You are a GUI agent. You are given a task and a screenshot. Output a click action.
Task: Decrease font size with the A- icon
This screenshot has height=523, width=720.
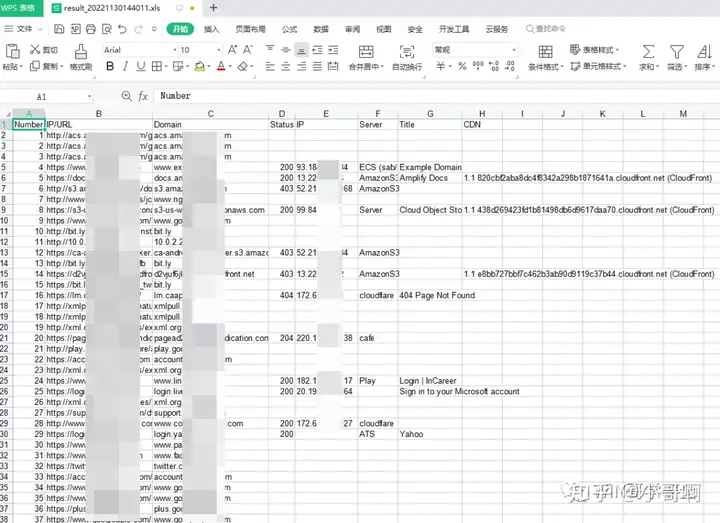pos(248,50)
